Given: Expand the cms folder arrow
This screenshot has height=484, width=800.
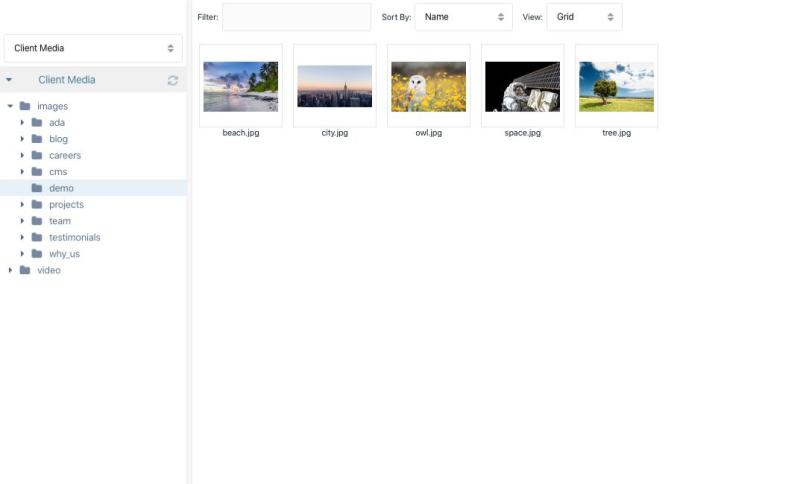Looking at the screenshot, I should coord(22,171).
